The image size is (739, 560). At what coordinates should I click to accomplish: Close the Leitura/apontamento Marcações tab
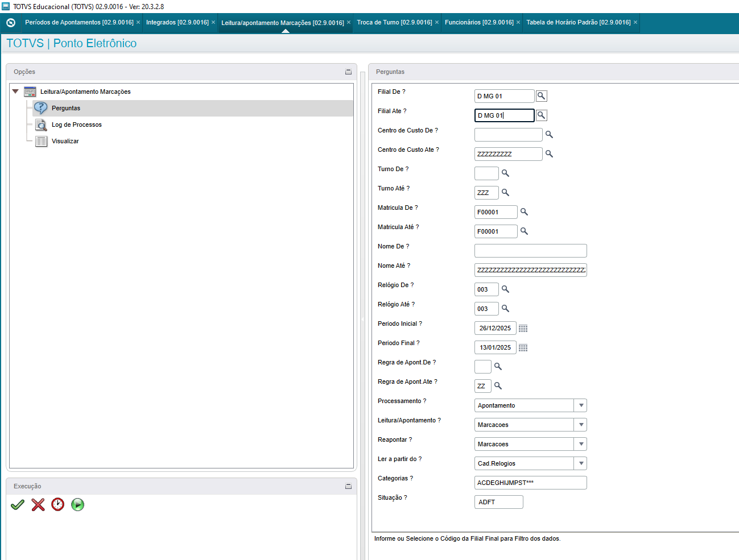[349, 23]
